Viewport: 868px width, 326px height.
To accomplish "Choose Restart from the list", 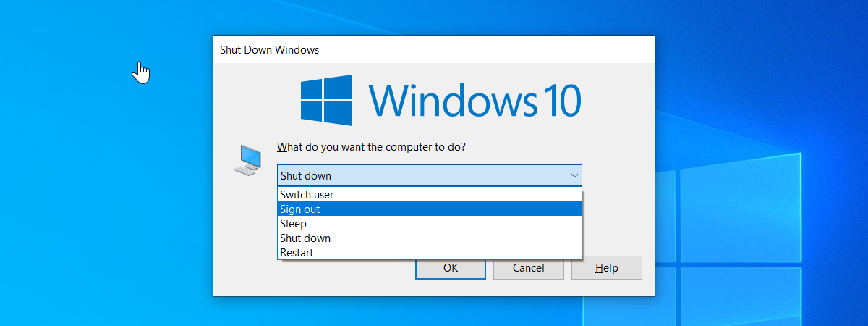I will click(430, 253).
